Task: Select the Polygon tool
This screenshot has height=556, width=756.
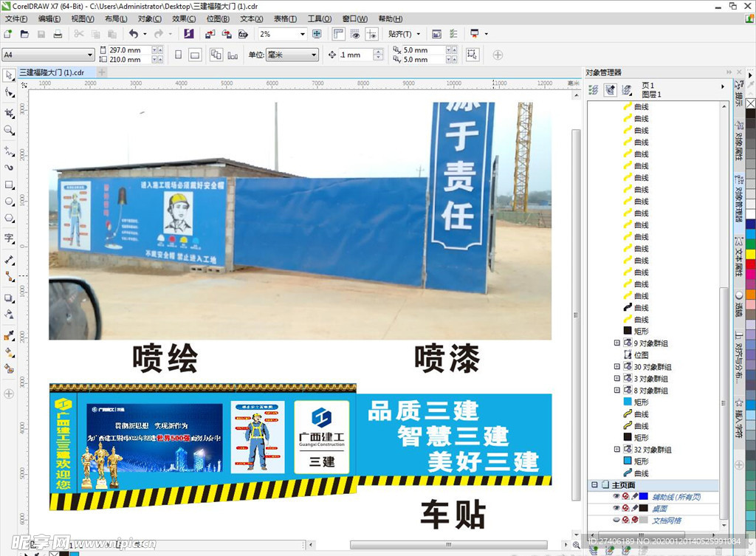Action: point(9,218)
